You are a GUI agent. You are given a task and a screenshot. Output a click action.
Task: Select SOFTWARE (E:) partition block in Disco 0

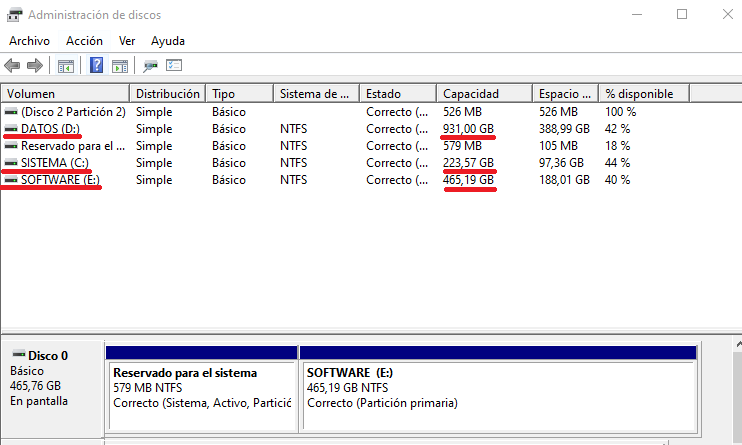[x=497, y=390]
